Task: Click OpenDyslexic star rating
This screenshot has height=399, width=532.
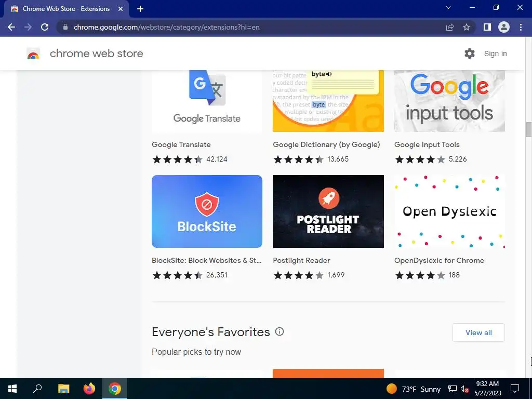Action: pos(420,275)
